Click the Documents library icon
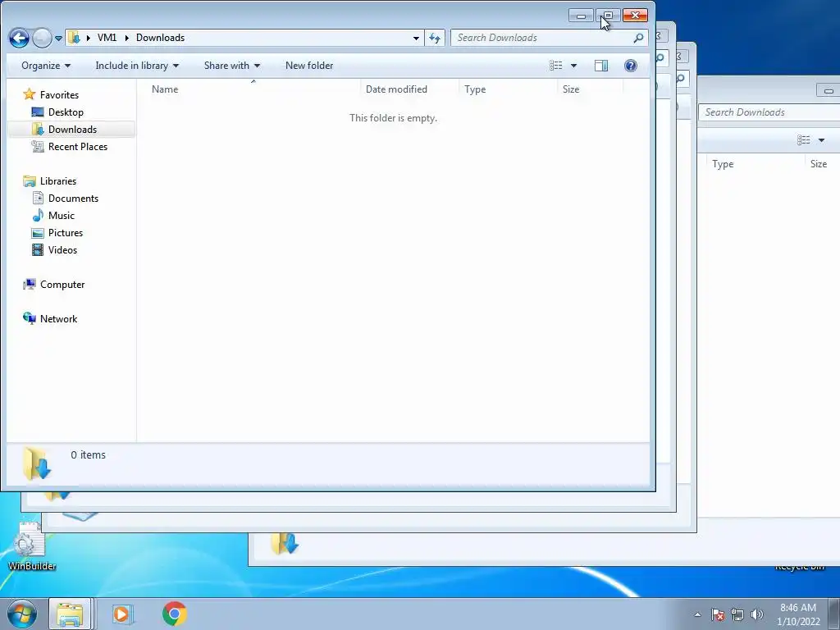840x630 pixels. click(38, 199)
